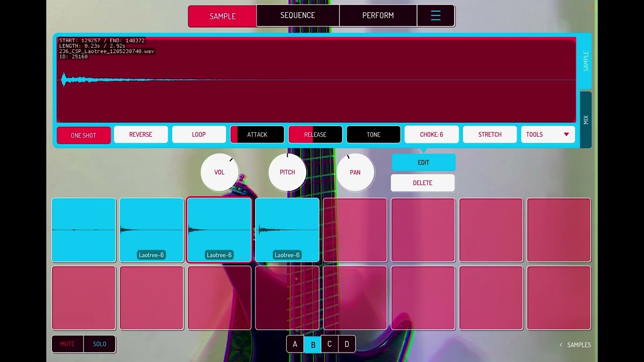Switch to the SAMPLE mode tab
The width and height of the screenshot is (644, 362).
pyautogui.click(x=222, y=16)
